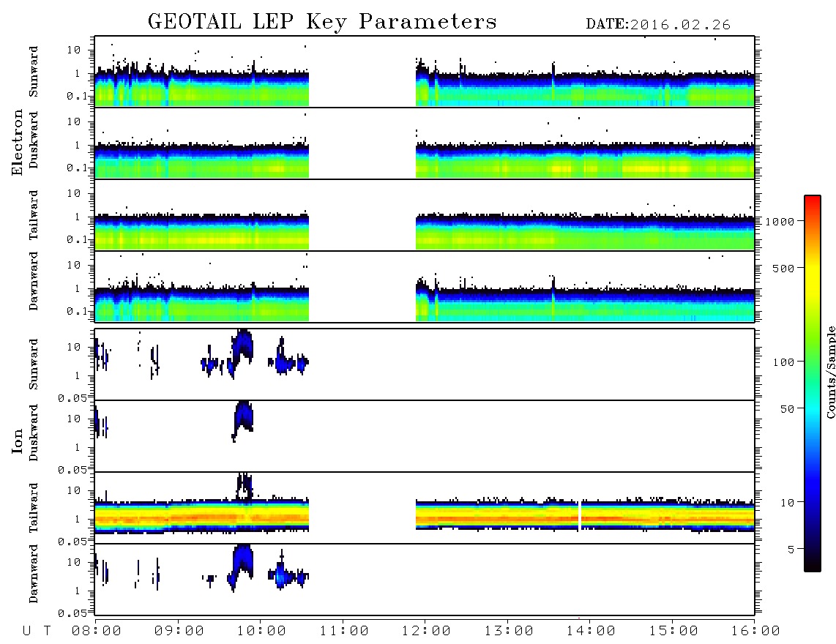836x644 pixels.
Task: Select the 12:00 time tick label
Action: (426, 631)
